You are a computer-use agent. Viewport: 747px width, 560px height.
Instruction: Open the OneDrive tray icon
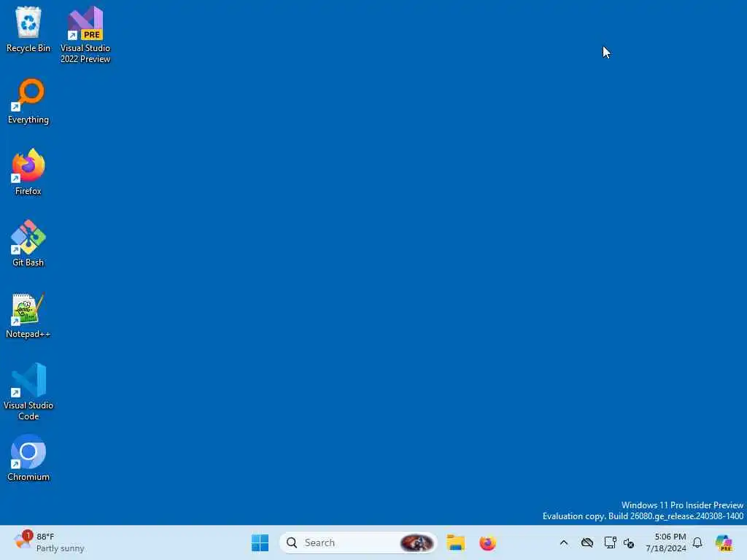[x=587, y=542]
